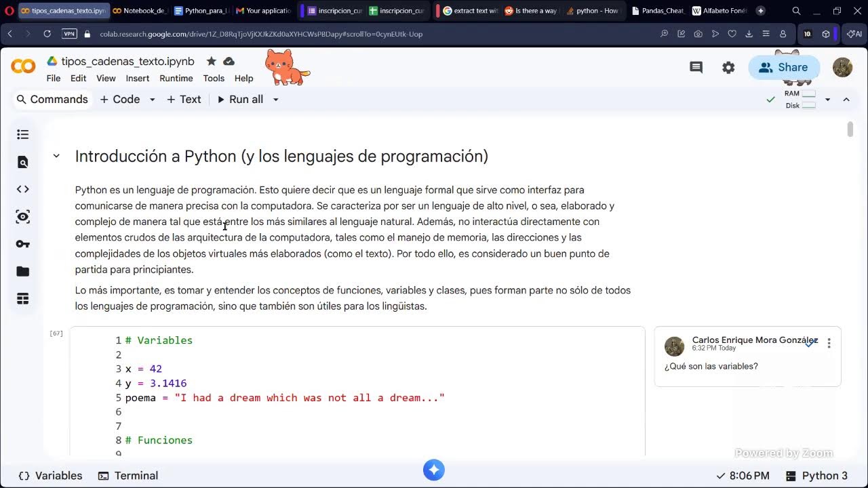Open browser downloads icon
This screenshot has height=488, width=868.
point(749,33)
